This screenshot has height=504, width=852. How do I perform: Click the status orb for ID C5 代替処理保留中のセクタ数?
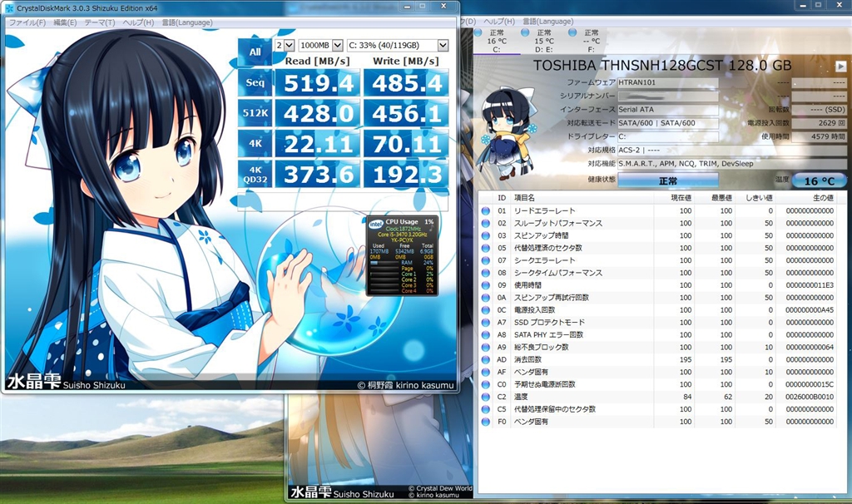tap(486, 409)
